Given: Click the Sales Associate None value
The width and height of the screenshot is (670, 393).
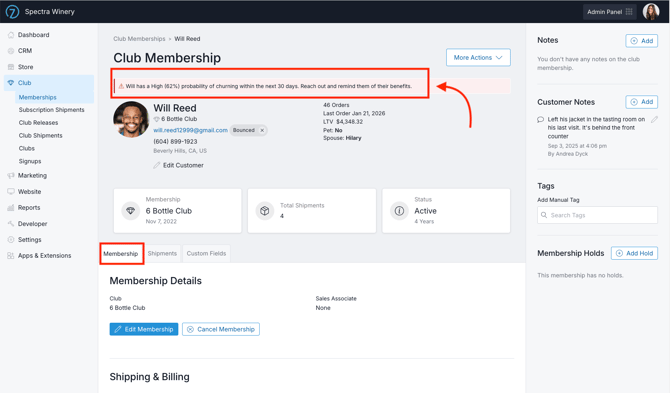Looking at the screenshot, I should click(323, 308).
